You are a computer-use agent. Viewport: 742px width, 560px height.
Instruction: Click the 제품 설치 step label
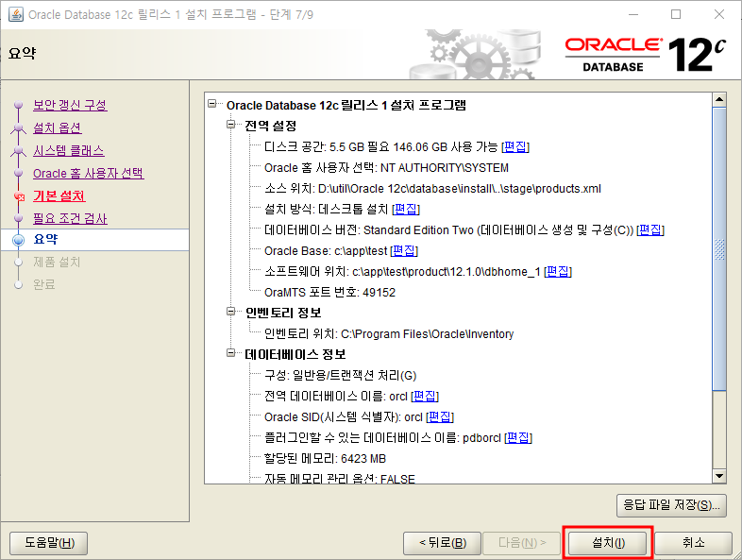(57, 262)
